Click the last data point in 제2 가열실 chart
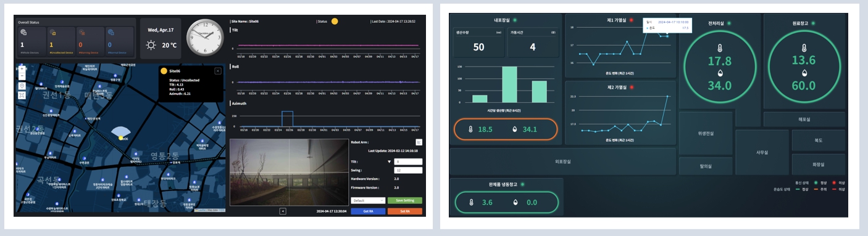The height and width of the screenshot is (236, 868). point(667,97)
